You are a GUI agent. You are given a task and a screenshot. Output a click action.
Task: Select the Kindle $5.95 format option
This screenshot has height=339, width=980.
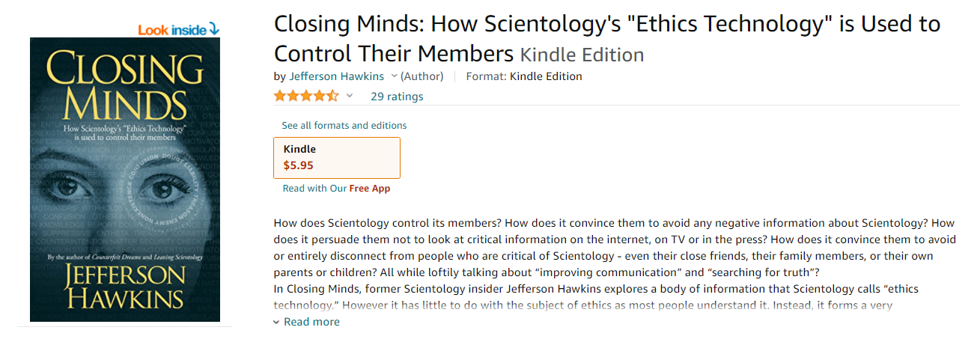337,157
